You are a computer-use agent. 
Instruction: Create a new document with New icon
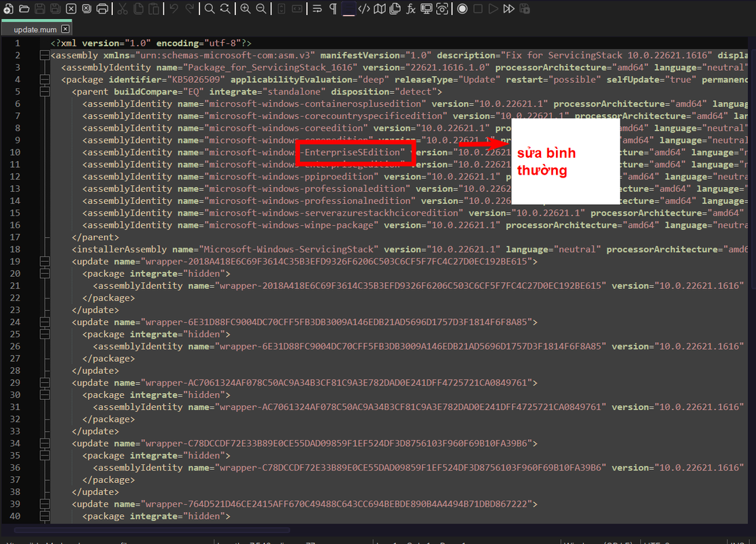8,9
